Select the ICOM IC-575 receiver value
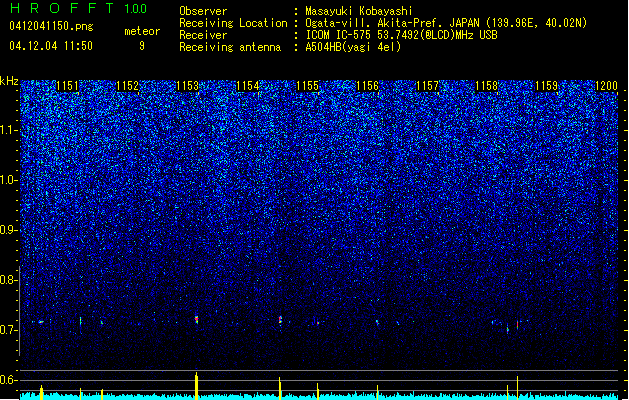The width and height of the screenshot is (629, 400). pos(401,35)
